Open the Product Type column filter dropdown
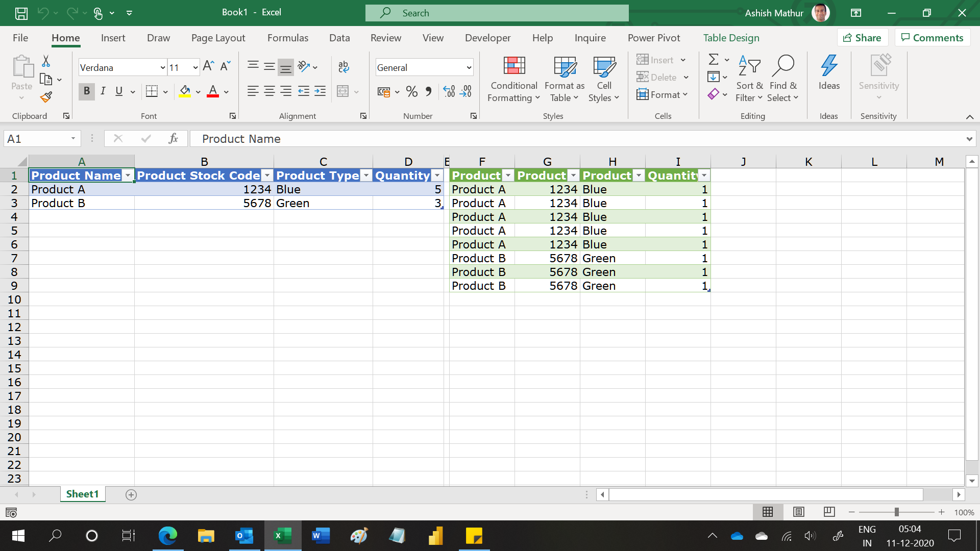Screen dimensions: 980x551 [366, 176]
